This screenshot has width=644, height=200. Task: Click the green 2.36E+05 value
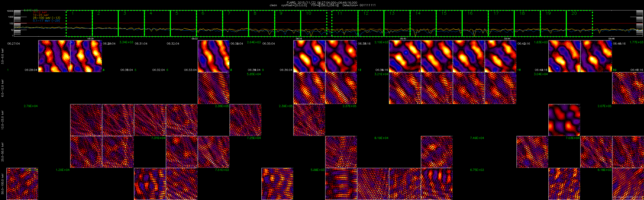(222, 106)
